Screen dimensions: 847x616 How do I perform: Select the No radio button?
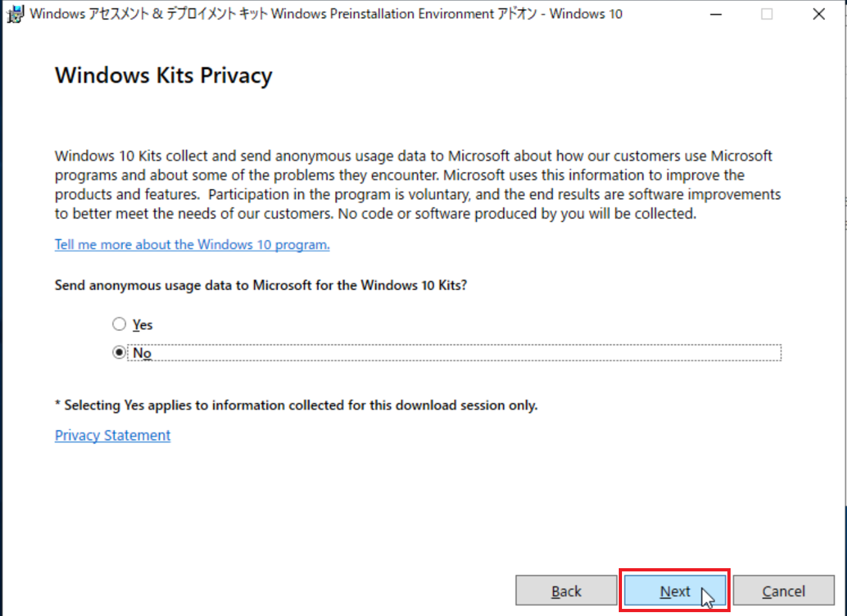(119, 352)
